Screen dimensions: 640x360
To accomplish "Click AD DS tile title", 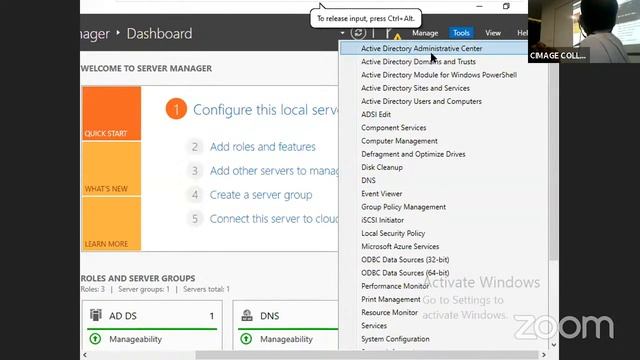I will coord(123,316).
